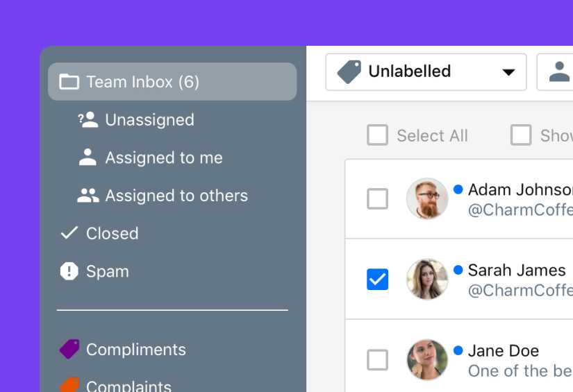
Task: Expand the Unlabelled dropdown arrow
Action: (x=508, y=72)
